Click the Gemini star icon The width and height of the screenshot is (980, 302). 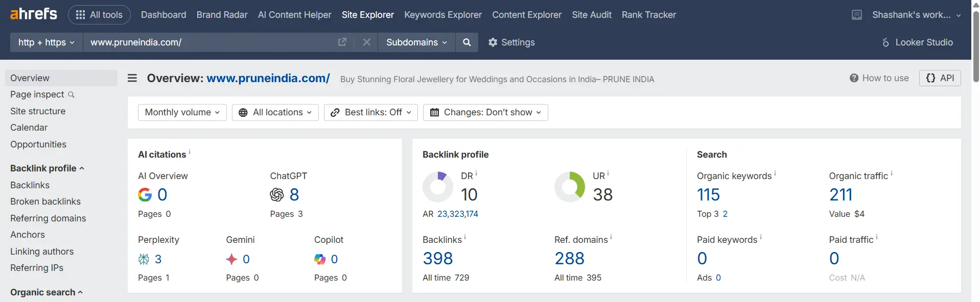click(x=231, y=259)
